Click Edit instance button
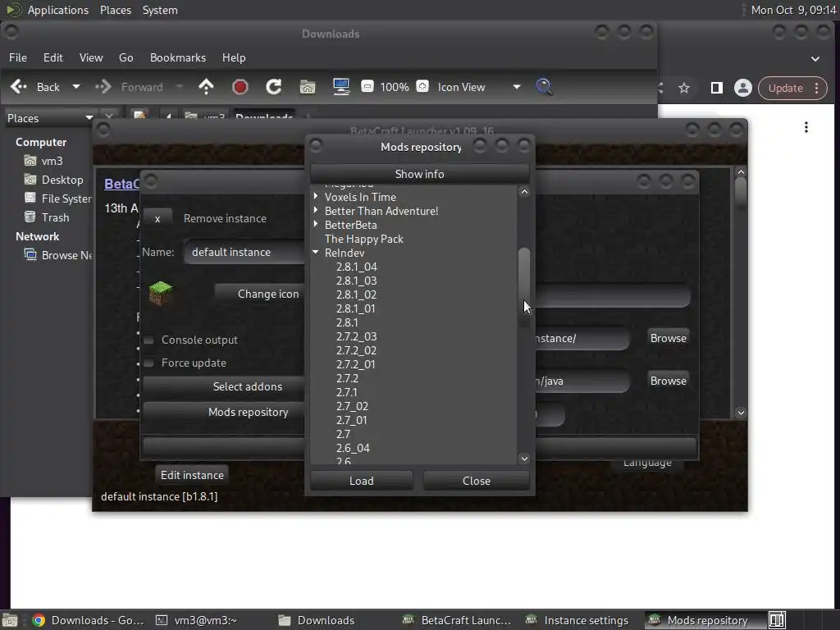This screenshot has height=630, width=840. point(192,475)
